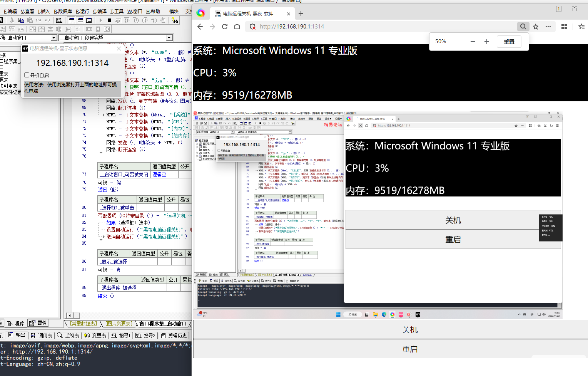
Task: Switch to the 程序 panel tab
Action: (x=16, y=323)
